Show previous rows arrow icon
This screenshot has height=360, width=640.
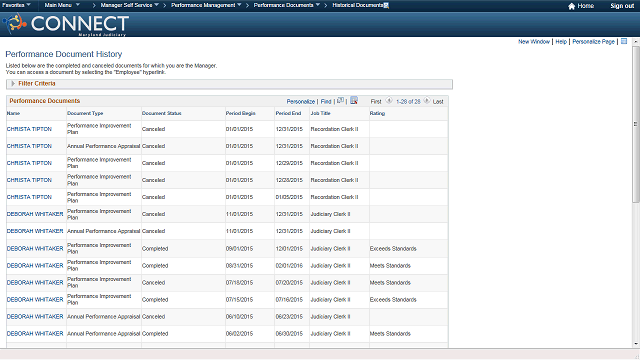coord(389,100)
